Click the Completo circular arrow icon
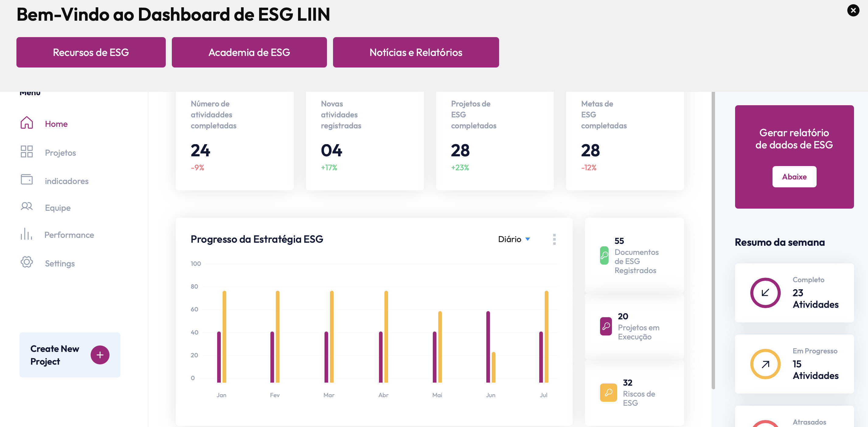The height and width of the screenshot is (427, 868). (765, 293)
